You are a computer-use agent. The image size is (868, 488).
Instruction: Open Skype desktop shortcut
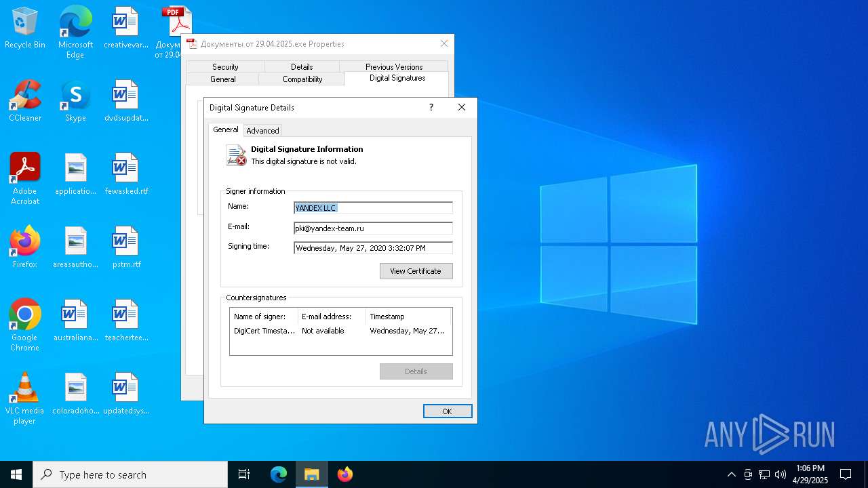(75, 101)
